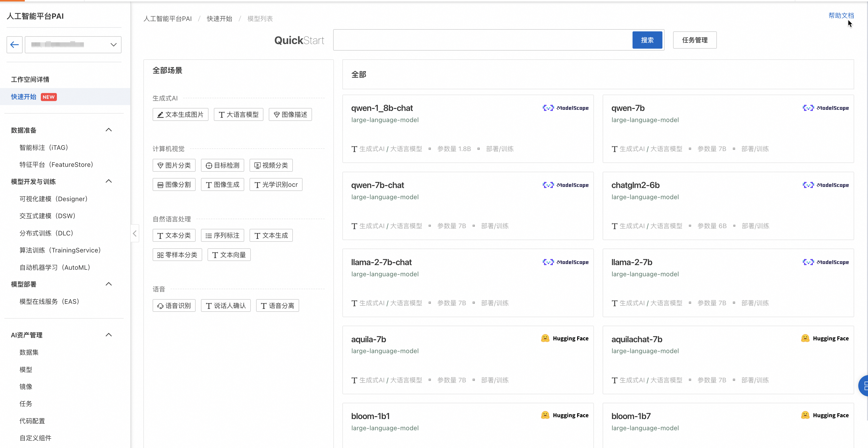Filter by 目标检测 scenario
The height and width of the screenshot is (448, 868).
222,166
